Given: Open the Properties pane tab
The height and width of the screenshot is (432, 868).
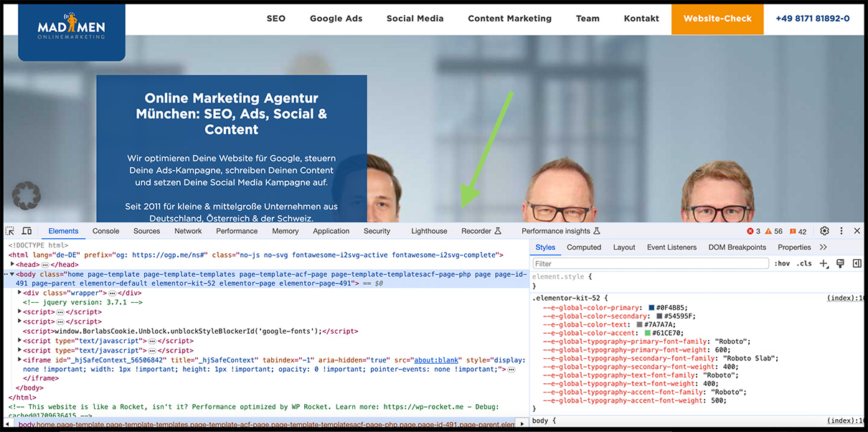Looking at the screenshot, I should [794, 247].
